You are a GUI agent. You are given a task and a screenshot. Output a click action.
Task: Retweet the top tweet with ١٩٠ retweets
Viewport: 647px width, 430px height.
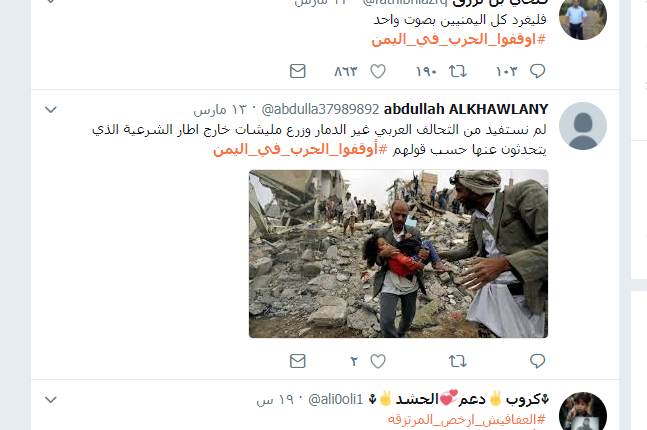458,71
